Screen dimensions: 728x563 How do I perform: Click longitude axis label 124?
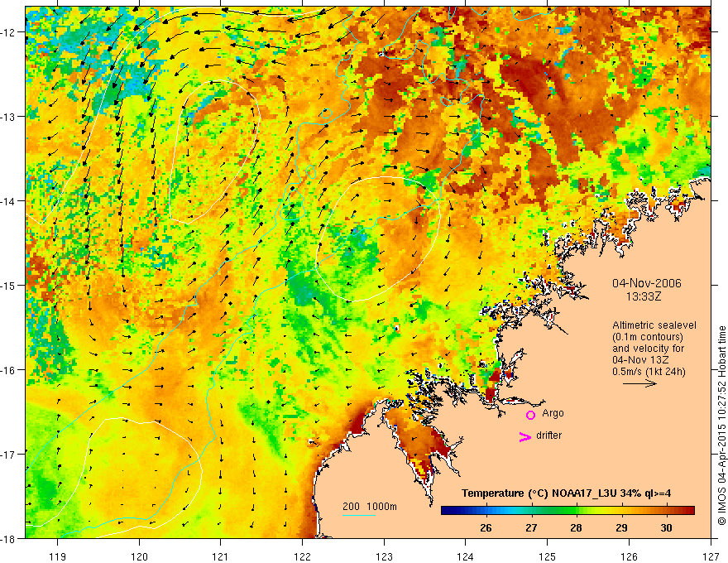tap(466, 556)
